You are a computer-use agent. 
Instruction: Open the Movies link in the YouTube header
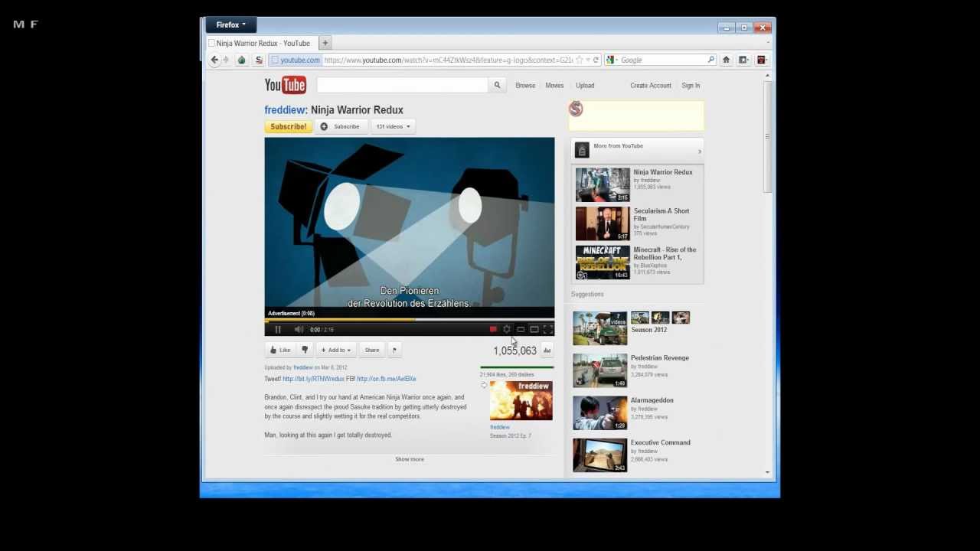pos(554,86)
